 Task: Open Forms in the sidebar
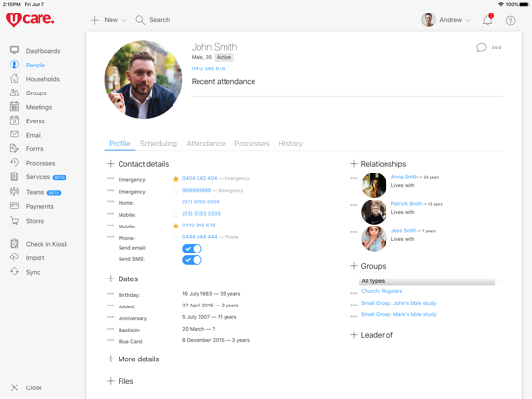35,149
